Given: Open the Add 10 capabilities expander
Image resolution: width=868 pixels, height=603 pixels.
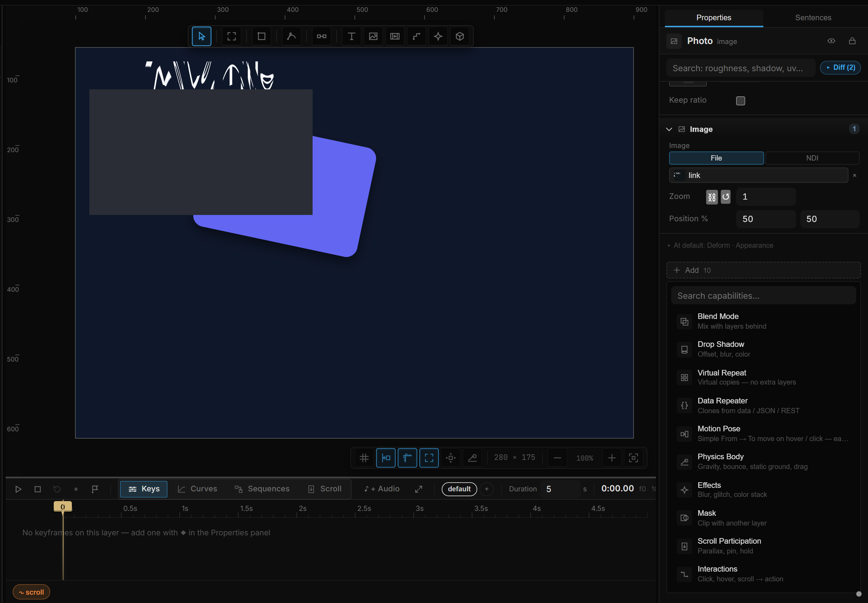Looking at the screenshot, I should coord(763,270).
